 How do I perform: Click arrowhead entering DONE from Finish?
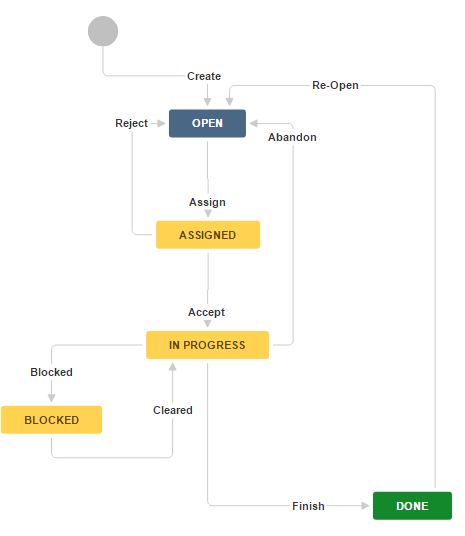tap(365, 506)
